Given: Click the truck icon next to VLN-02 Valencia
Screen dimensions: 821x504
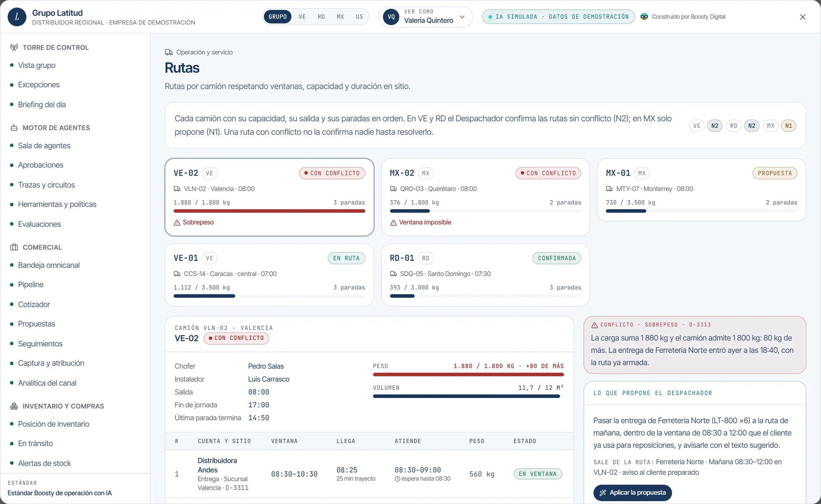Looking at the screenshot, I should (x=177, y=189).
